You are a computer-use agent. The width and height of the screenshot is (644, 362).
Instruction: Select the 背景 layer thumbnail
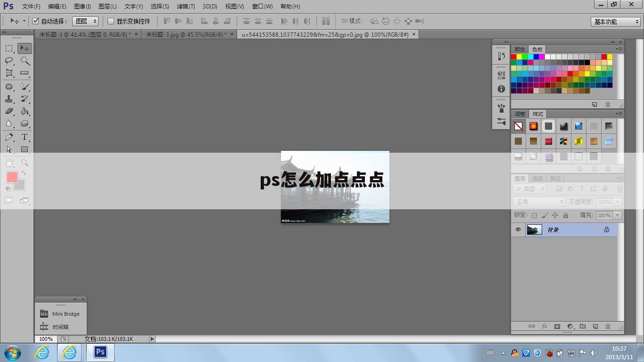point(534,230)
